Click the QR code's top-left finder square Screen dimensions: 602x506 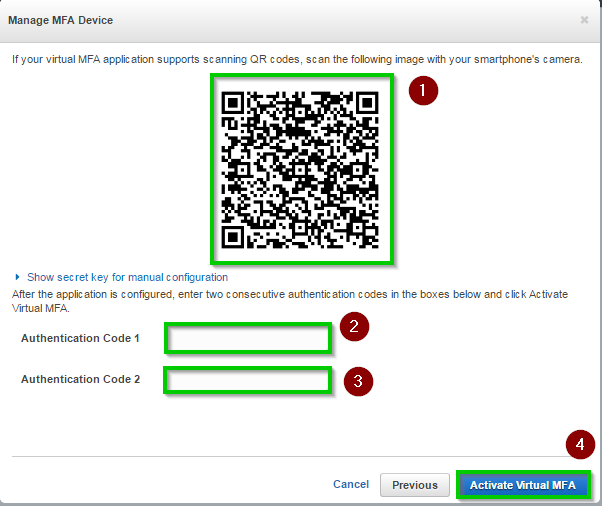(x=234, y=104)
